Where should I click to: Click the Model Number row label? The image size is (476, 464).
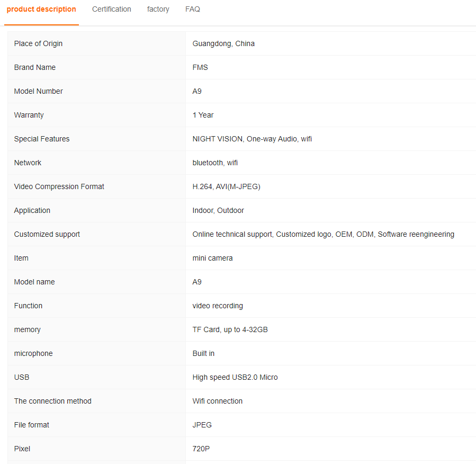pos(38,91)
